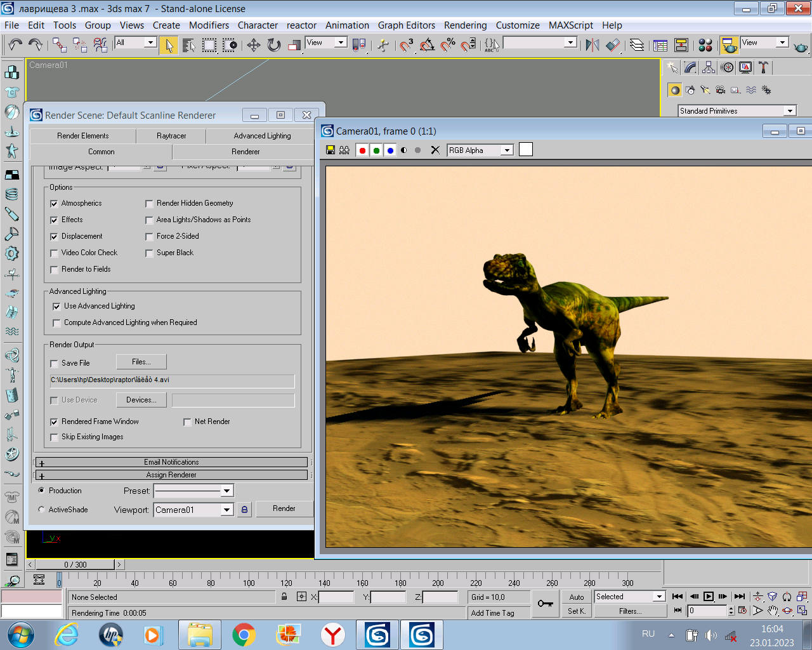Open the Selected key filter dropdown
812x650 pixels.
click(x=659, y=597)
